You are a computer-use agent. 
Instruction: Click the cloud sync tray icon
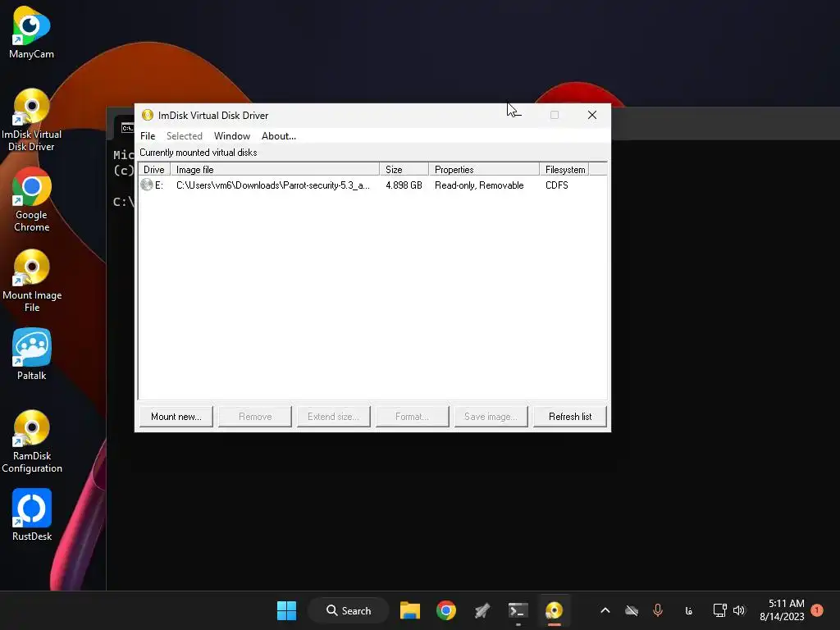coord(632,610)
